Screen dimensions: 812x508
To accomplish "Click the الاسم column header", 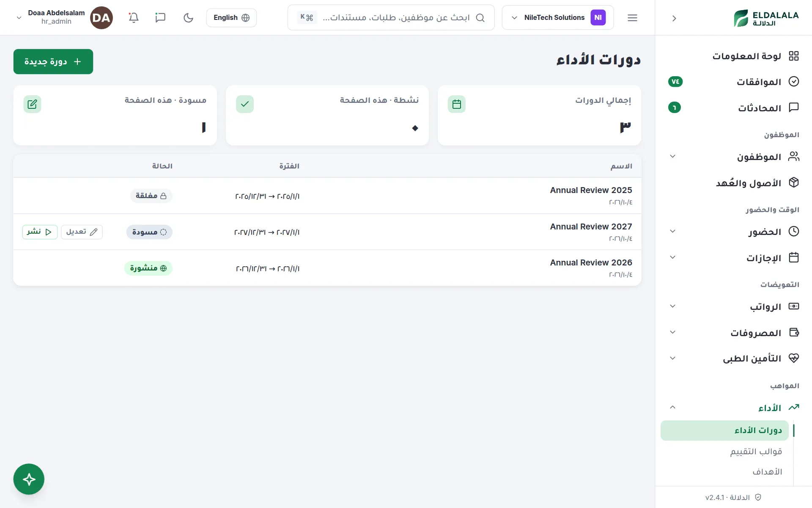I will point(621,166).
